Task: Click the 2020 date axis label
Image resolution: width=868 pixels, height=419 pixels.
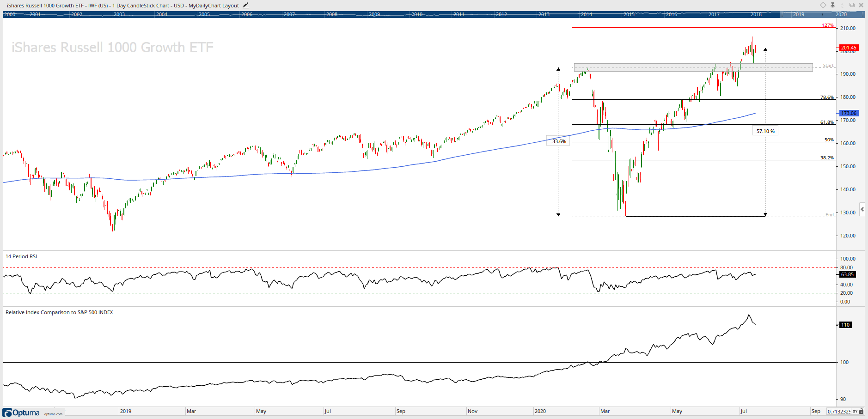Action: coord(540,411)
